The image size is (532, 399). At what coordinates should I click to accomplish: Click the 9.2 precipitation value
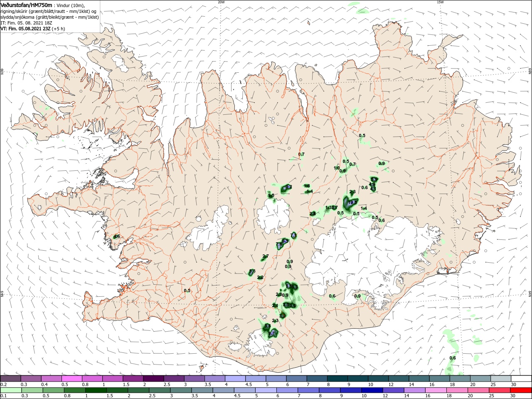click(x=289, y=187)
